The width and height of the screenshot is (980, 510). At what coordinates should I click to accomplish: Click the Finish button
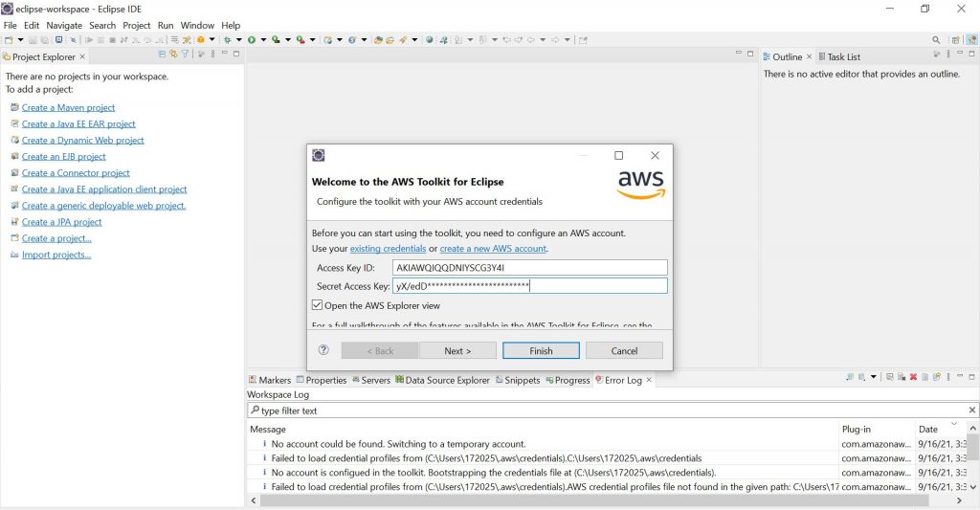(x=541, y=350)
